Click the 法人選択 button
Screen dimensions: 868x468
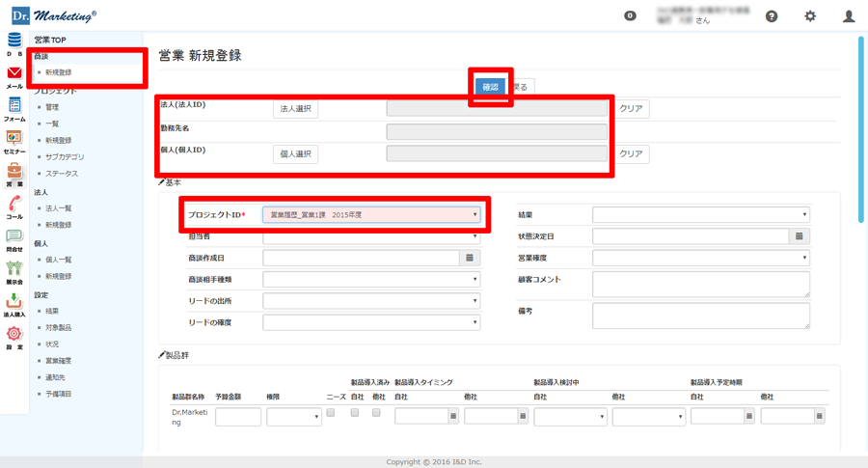pos(295,109)
